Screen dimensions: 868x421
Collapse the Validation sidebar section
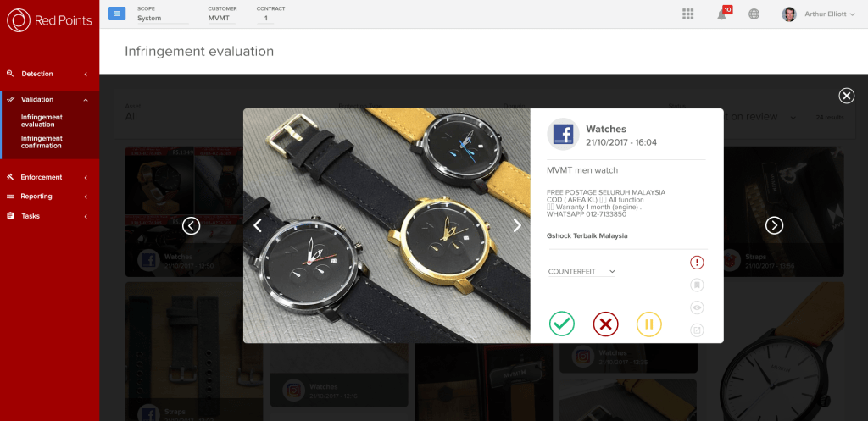click(50, 100)
